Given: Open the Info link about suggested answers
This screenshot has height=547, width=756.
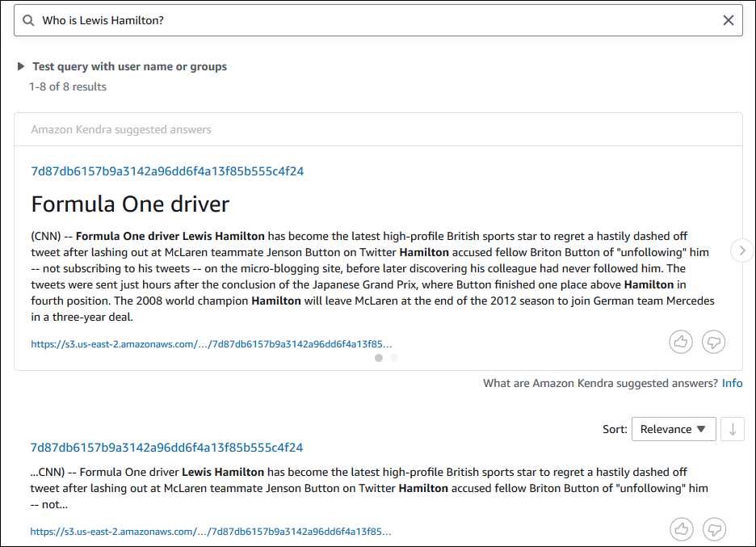Looking at the screenshot, I should [733, 383].
